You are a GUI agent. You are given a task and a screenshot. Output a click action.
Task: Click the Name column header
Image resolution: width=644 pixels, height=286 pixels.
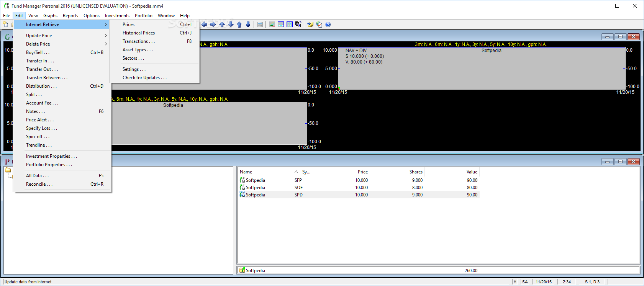[x=265, y=172]
